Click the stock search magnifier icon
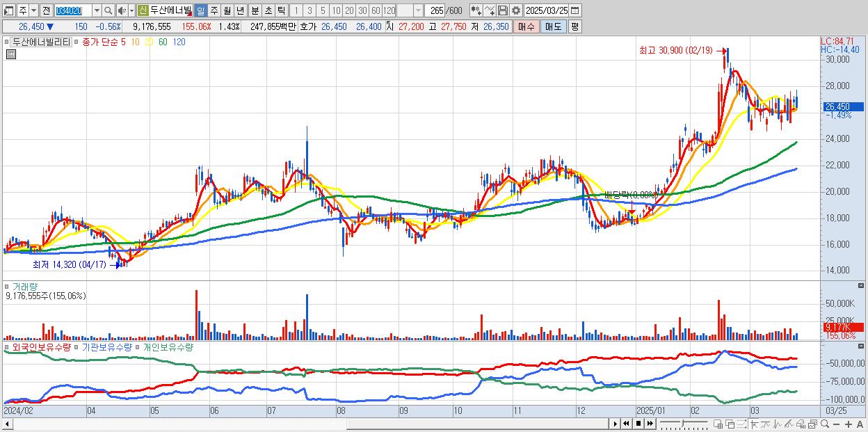This screenshot has width=868, height=432. [x=108, y=10]
